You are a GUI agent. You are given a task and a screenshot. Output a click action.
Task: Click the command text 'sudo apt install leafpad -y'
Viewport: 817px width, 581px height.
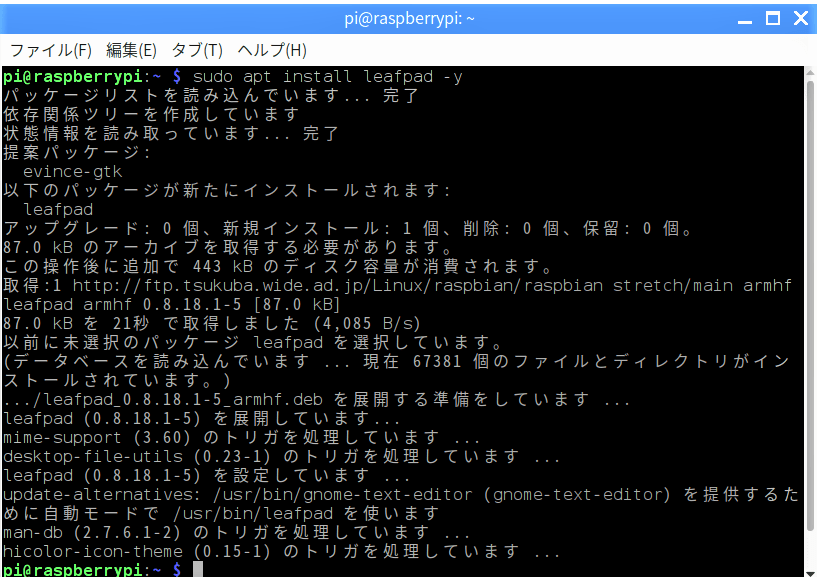click(328, 77)
